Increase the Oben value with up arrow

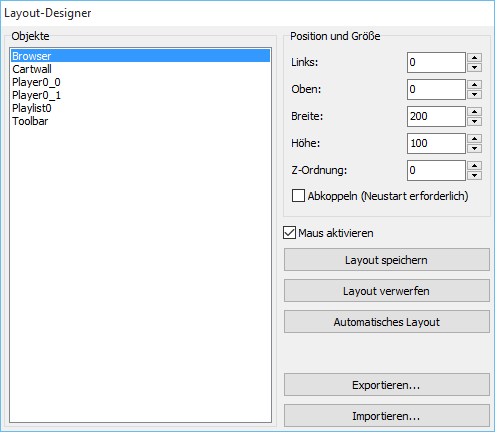pyautogui.click(x=474, y=84)
